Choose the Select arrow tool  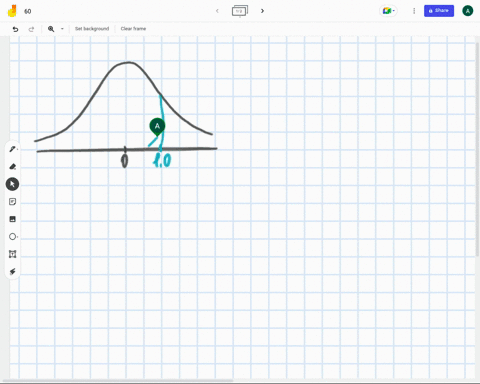(12, 184)
